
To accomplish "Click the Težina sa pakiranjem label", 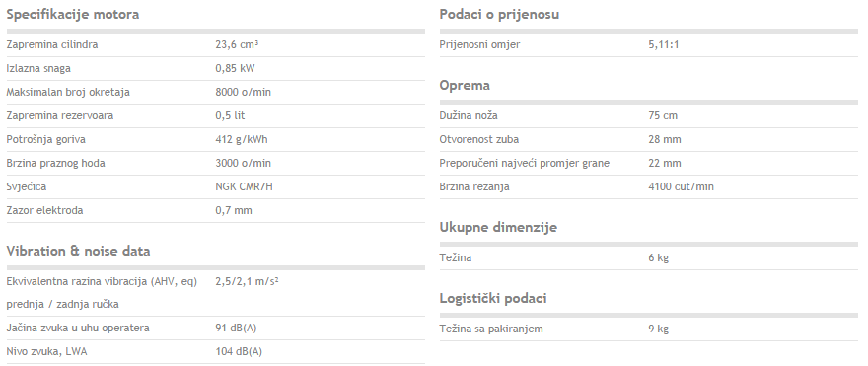I will [x=491, y=329].
